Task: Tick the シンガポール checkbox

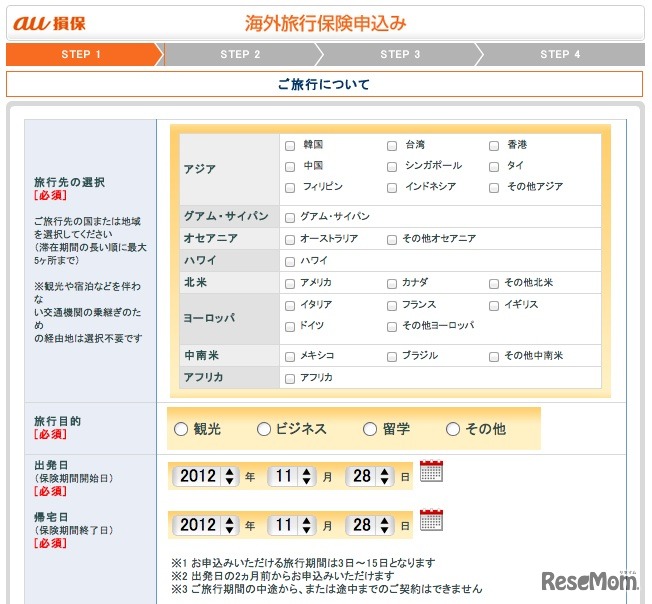Action: tap(392, 167)
